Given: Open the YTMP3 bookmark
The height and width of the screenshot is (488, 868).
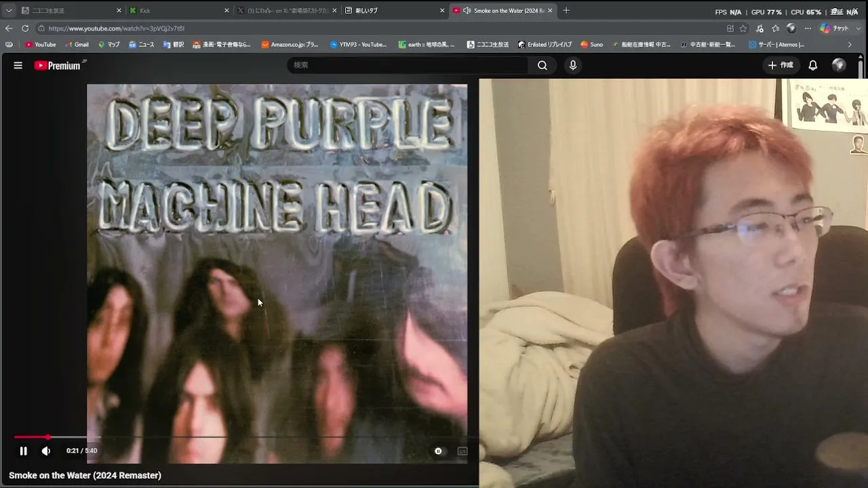Looking at the screenshot, I should click(358, 45).
